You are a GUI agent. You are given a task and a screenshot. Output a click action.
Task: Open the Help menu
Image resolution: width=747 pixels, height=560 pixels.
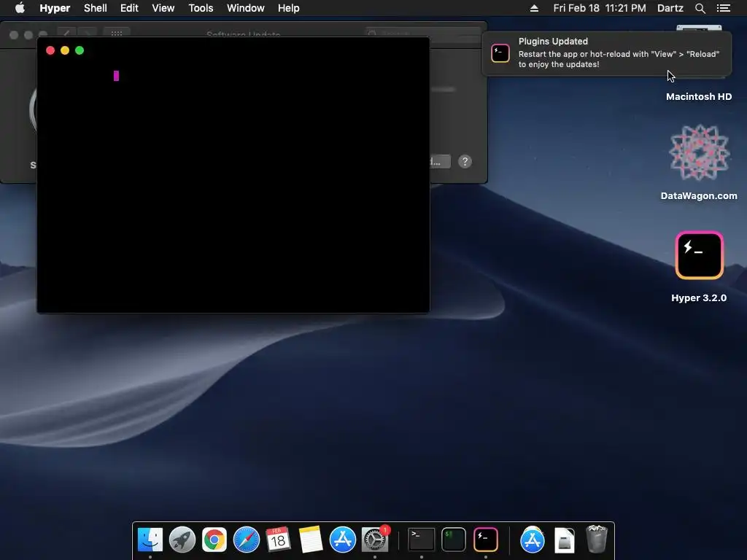[x=288, y=8]
